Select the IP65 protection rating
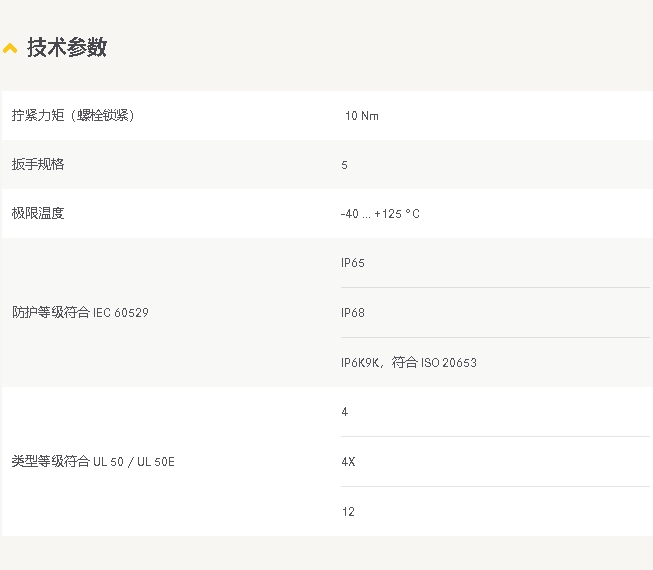Screen dimensions: 653x570 pyautogui.click(x=352, y=263)
